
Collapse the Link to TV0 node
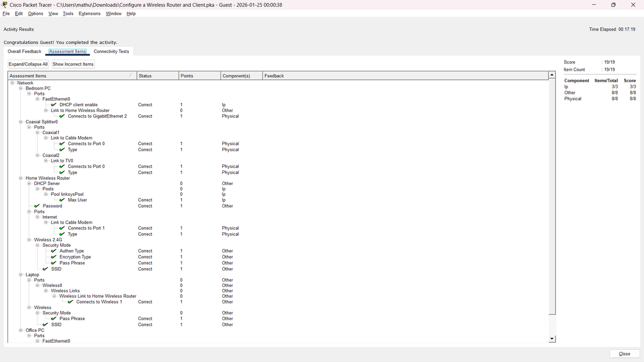[x=46, y=161]
